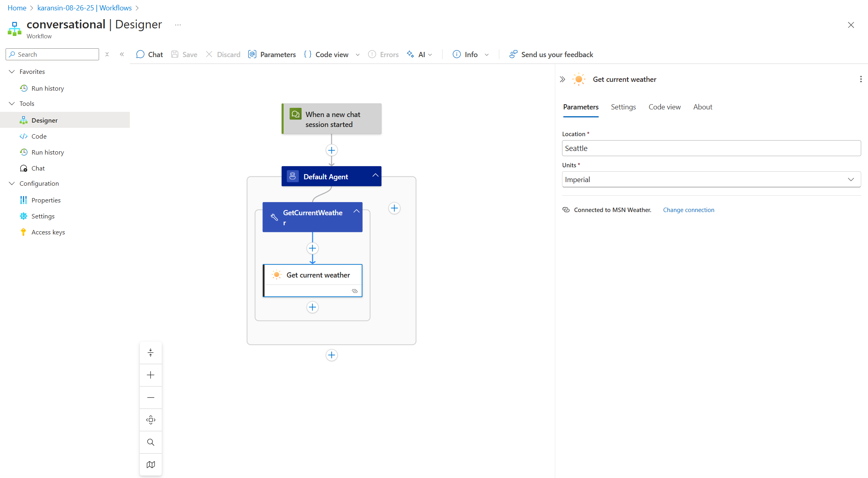This screenshot has height=478, width=868.
Task: Click Send us your feedback
Action: [551, 54]
